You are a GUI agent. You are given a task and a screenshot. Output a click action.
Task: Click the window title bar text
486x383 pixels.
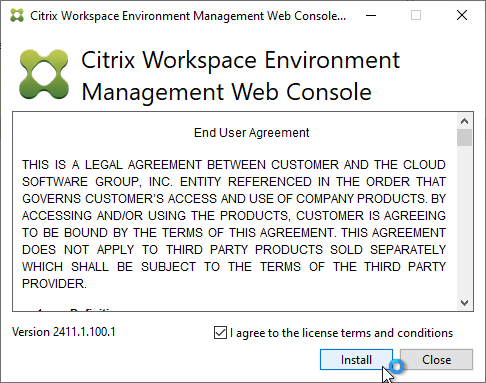pos(188,16)
